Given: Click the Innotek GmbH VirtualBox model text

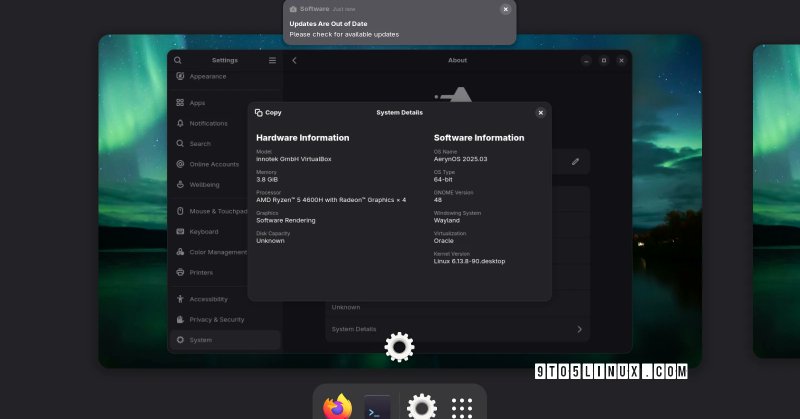Looking at the screenshot, I should 294,159.
